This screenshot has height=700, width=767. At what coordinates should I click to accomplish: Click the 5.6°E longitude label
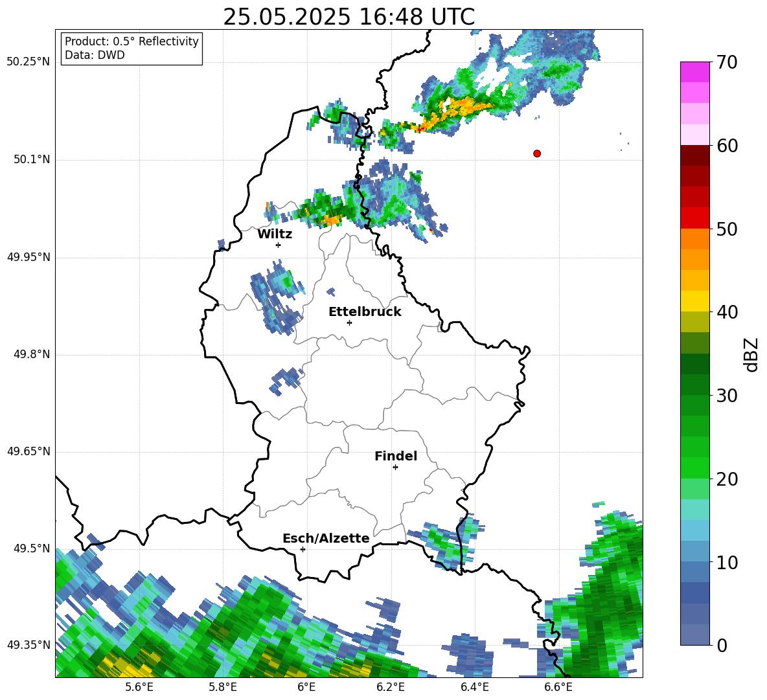click(139, 687)
